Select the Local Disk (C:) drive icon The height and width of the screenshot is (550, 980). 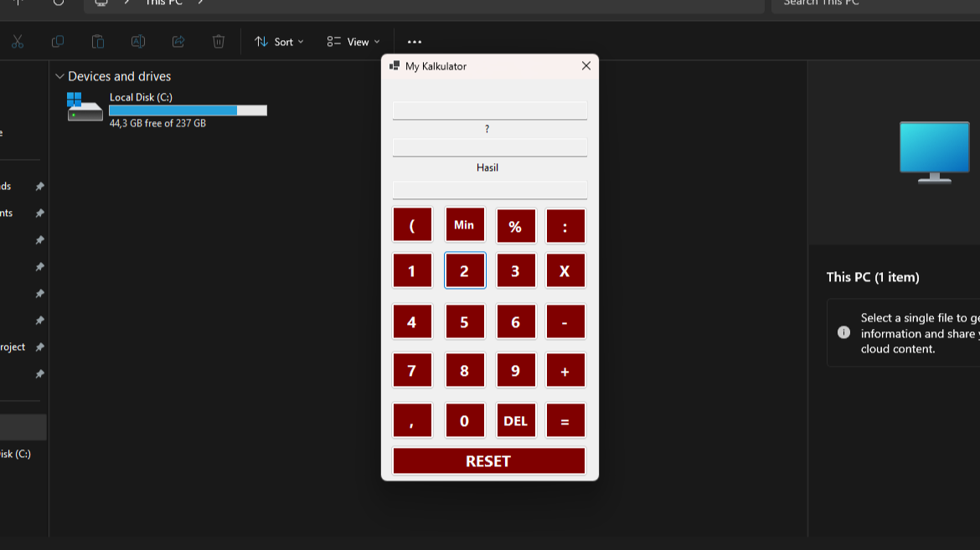pyautogui.click(x=85, y=107)
